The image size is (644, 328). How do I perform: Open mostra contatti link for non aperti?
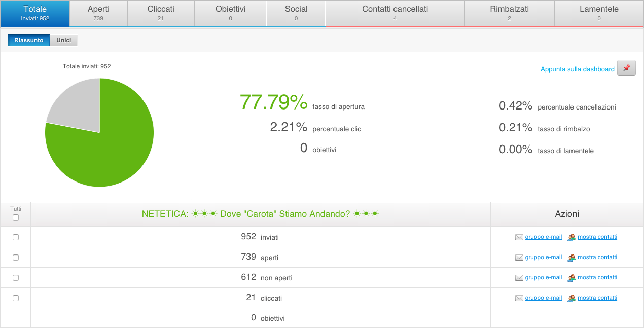597,277
